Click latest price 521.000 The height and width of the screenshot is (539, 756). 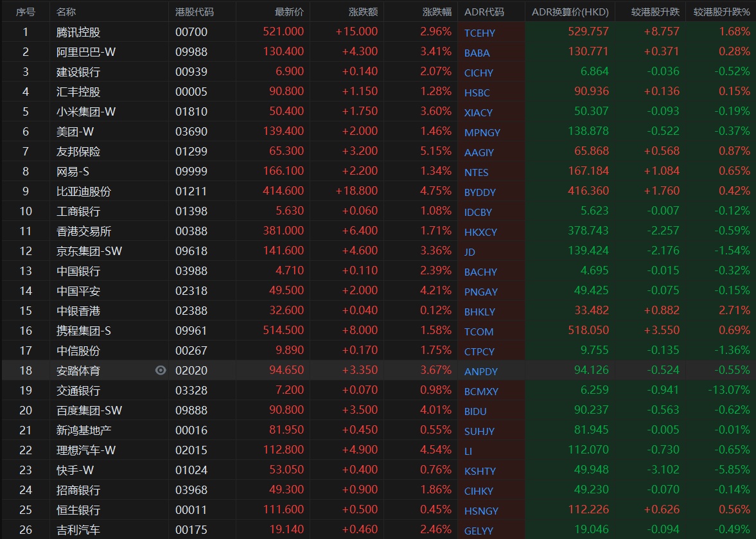(283, 31)
